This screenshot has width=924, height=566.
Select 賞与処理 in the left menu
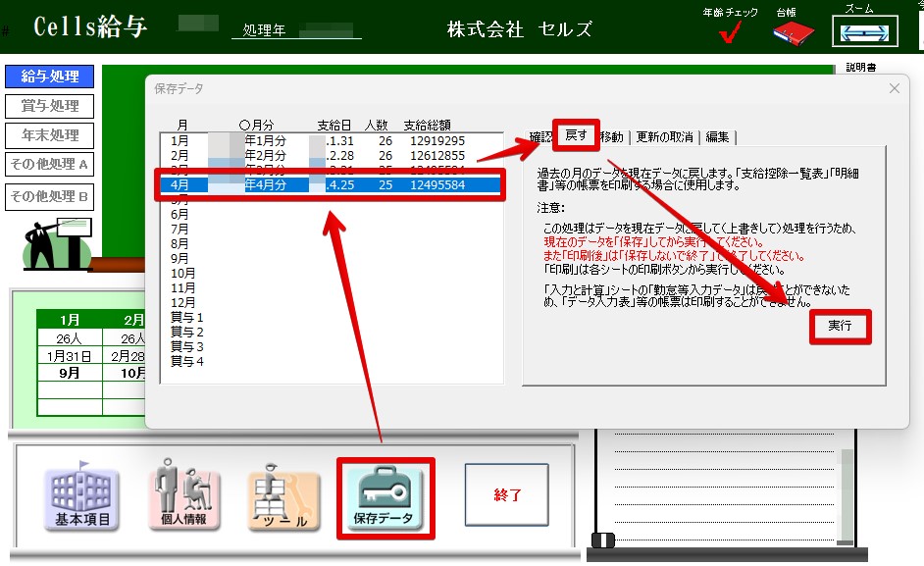click(x=50, y=106)
